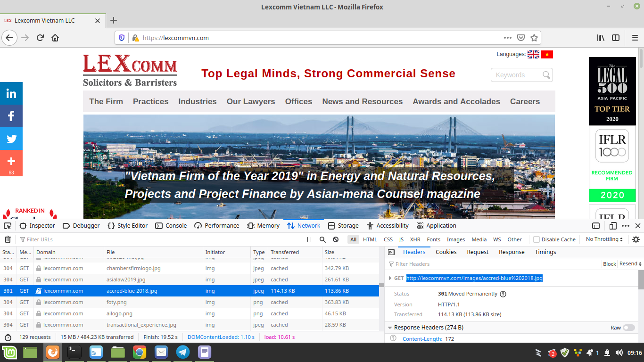Screen dimensions: 644x362
Task: Switch site language to English flag
Action: (x=533, y=54)
